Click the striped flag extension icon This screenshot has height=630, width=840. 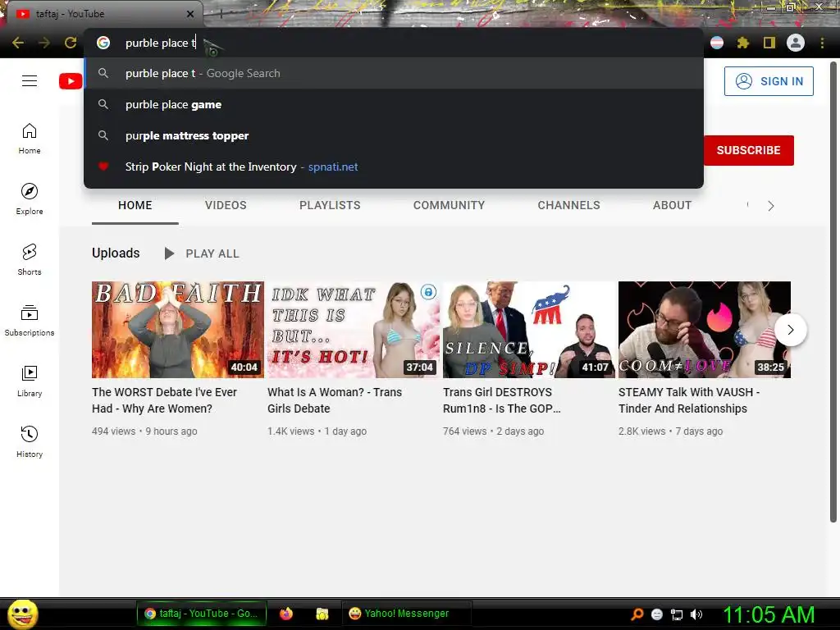click(717, 43)
